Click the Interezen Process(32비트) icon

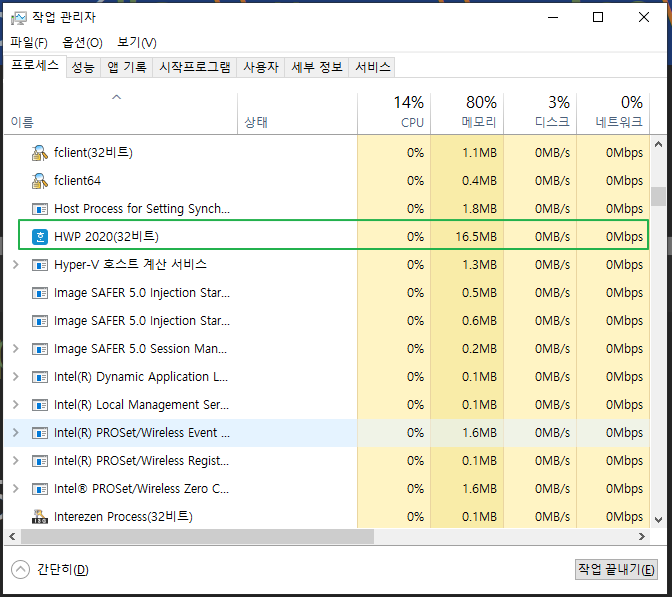[x=39, y=516]
